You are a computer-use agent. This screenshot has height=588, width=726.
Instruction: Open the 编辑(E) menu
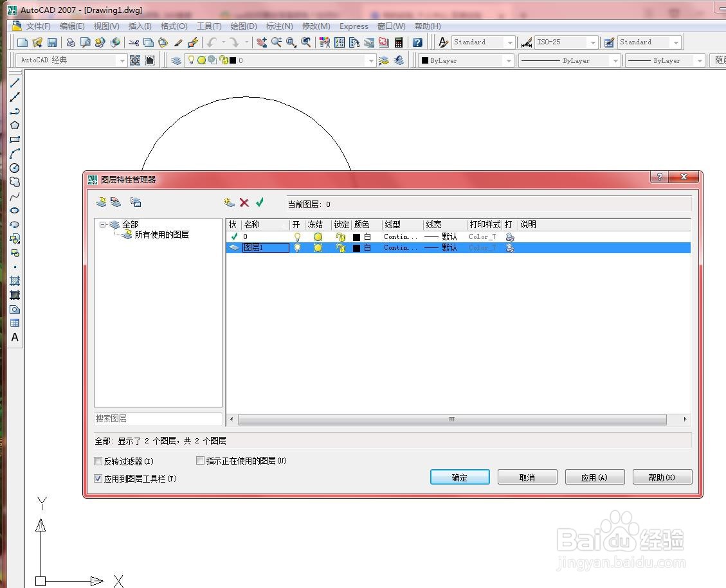(72, 26)
